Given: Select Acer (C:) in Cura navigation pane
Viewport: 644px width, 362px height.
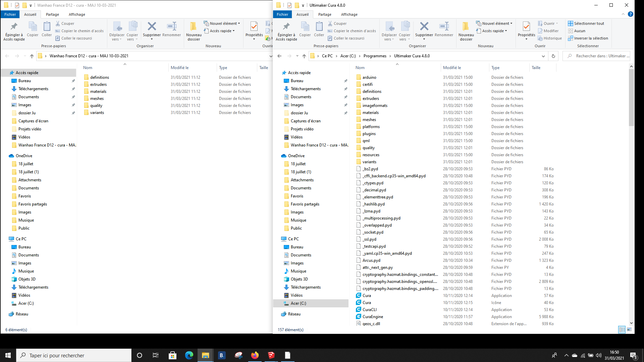Looking at the screenshot, I should coord(311,303).
